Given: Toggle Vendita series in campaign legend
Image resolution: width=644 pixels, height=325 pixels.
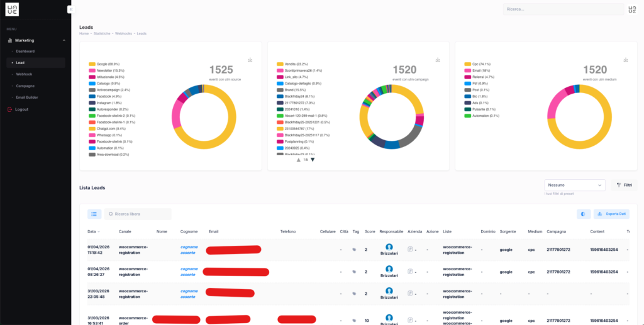Looking at the screenshot, I should [x=291, y=64].
